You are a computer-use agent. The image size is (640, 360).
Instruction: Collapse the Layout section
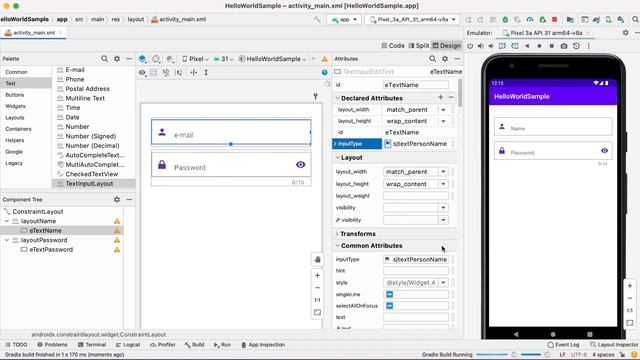coord(338,158)
